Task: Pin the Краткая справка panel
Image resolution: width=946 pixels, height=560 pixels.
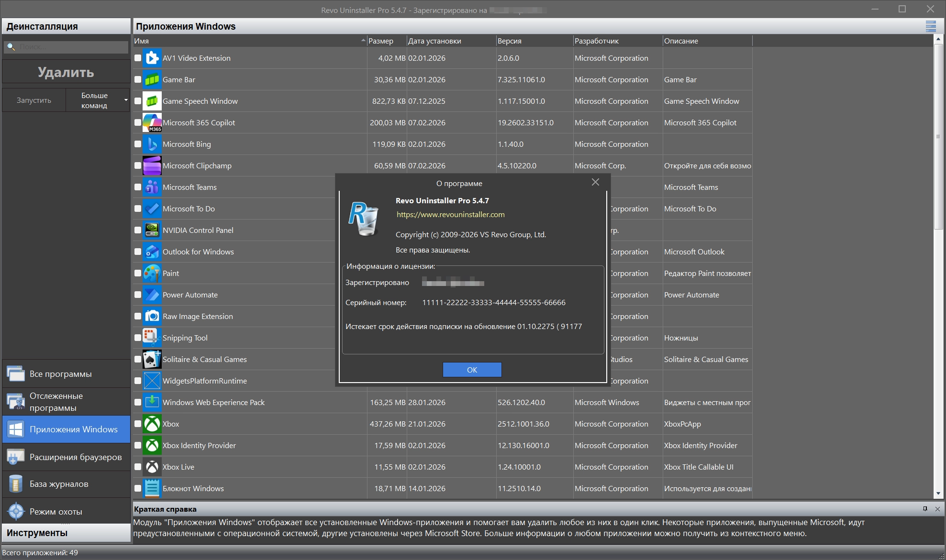Action: tap(925, 509)
